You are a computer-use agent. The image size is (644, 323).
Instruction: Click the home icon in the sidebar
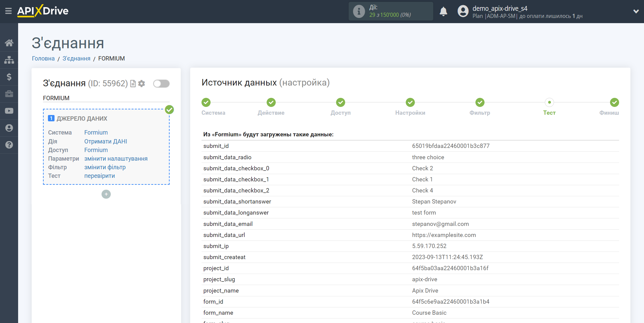click(9, 43)
